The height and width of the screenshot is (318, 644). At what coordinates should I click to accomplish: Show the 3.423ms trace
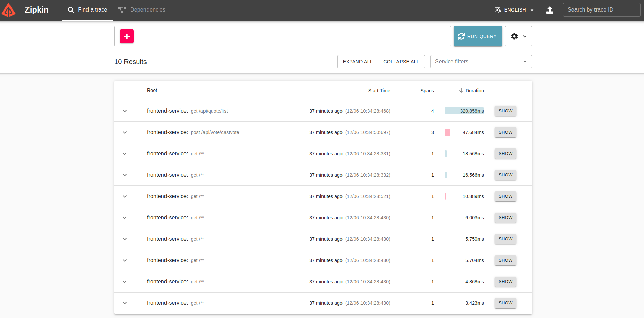click(505, 303)
